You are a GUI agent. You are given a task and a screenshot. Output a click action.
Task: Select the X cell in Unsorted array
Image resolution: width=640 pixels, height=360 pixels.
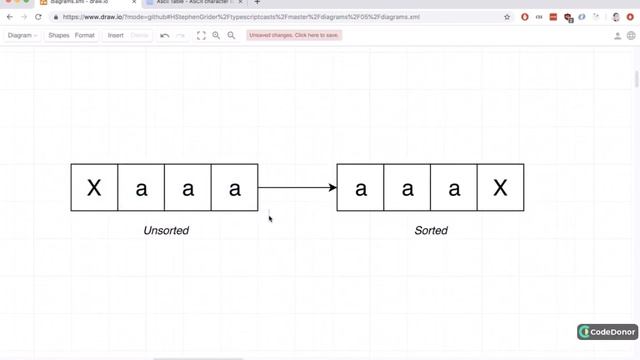click(94, 187)
